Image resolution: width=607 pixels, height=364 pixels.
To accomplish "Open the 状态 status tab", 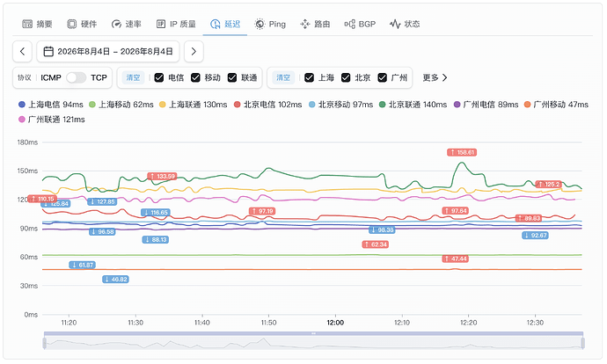I will click(405, 24).
